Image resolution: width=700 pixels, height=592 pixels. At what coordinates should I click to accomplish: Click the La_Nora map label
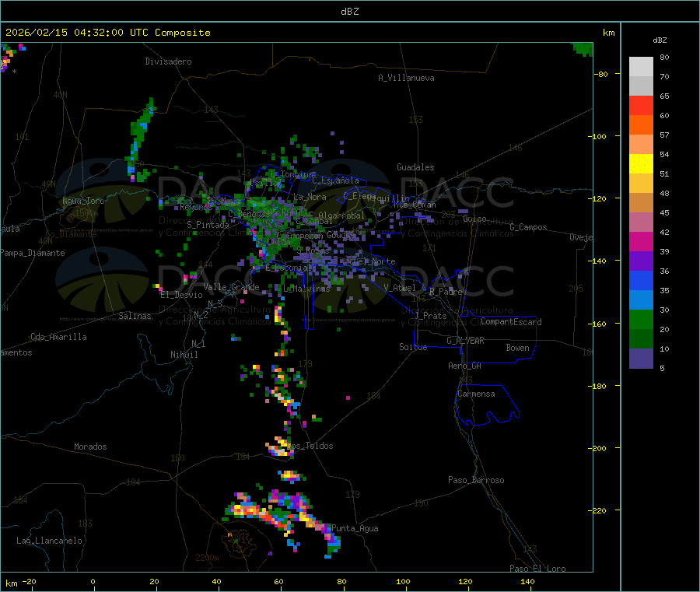(x=310, y=197)
